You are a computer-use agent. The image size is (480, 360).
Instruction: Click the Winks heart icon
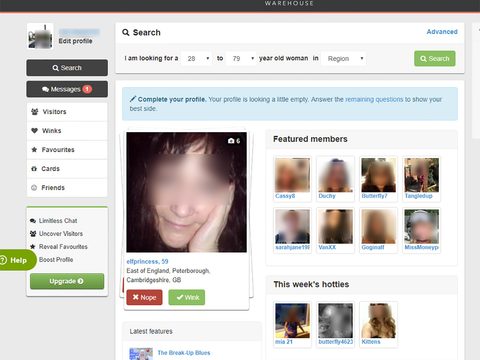pos(34,131)
